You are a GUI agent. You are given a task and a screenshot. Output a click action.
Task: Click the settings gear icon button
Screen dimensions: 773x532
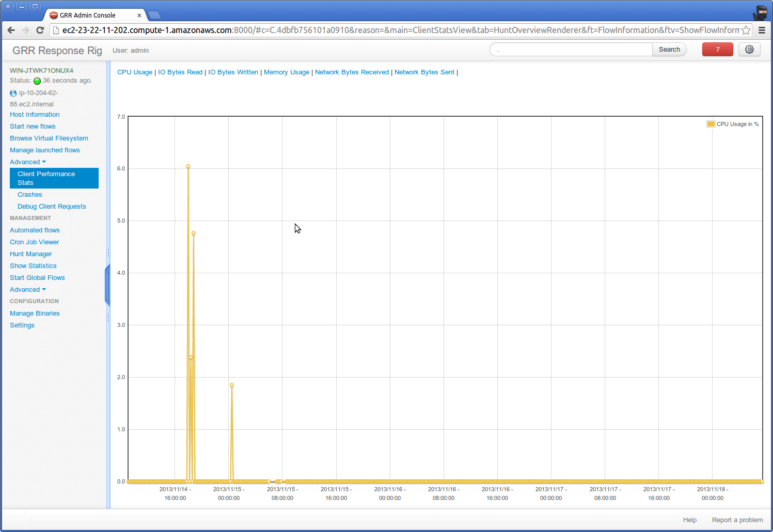pyautogui.click(x=749, y=50)
